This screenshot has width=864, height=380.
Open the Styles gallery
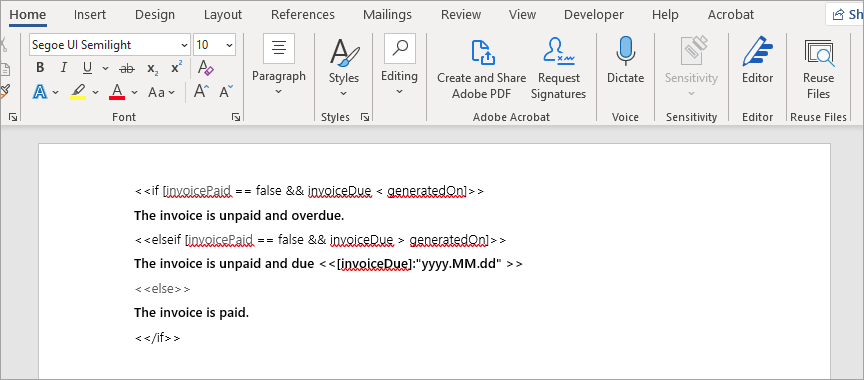[x=344, y=67]
